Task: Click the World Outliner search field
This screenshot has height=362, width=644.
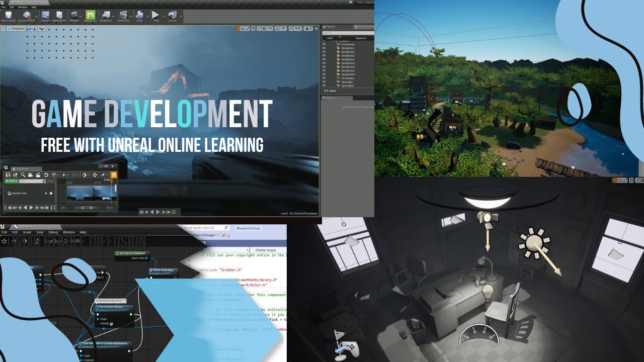Action: pyautogui.click(x=348, y=33)
